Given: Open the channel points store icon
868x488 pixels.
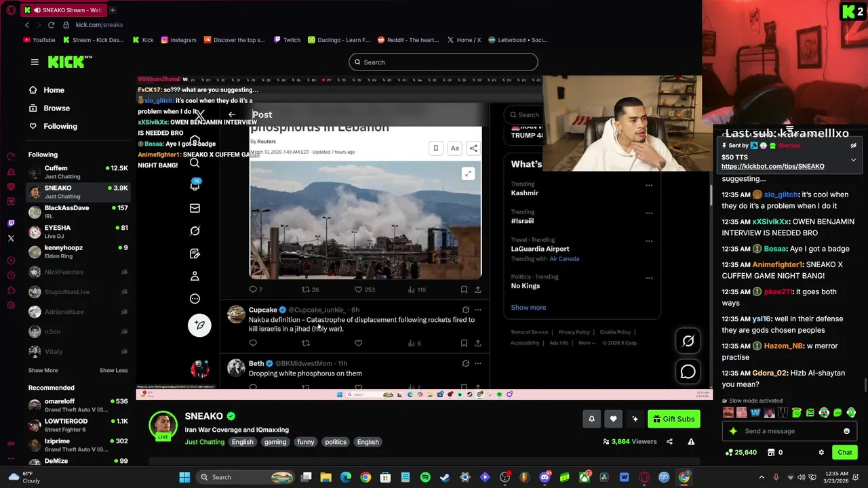Looking at the screenshot, I should (771, 452).
